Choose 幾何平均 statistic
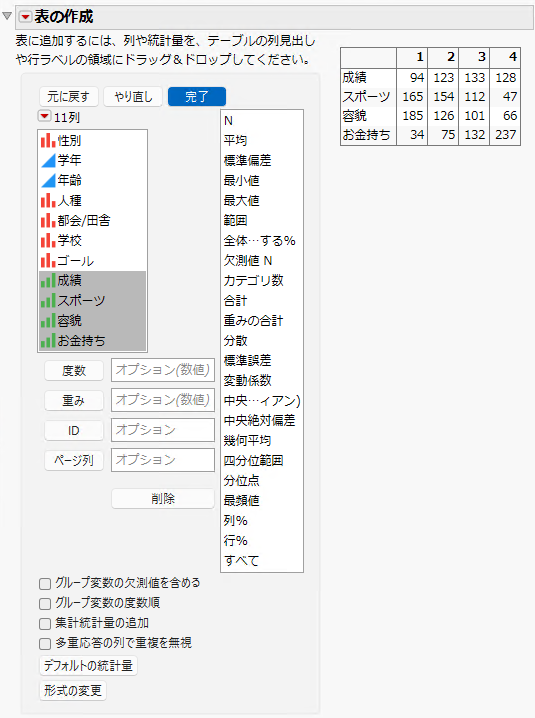Image resolution: width=535 pixels, height=718 pixels. [x=247, y=441]
